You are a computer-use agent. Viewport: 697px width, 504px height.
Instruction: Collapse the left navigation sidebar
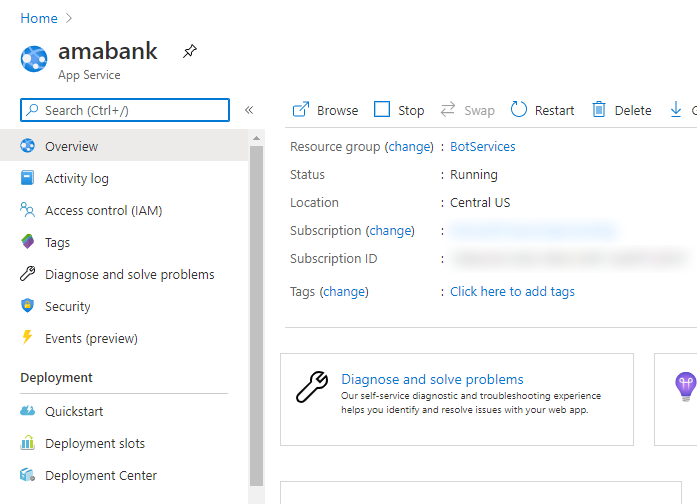pyautogui.click(x=249, y=110)
